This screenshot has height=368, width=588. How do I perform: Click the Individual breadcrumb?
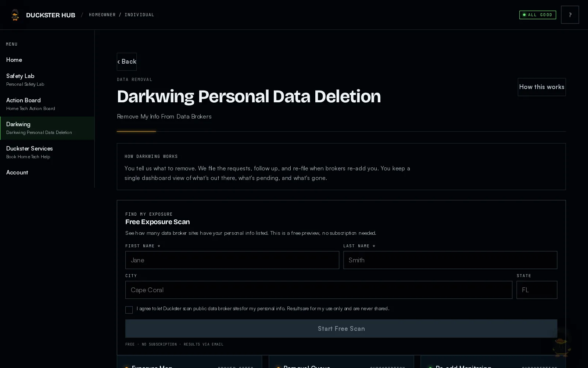139,15
